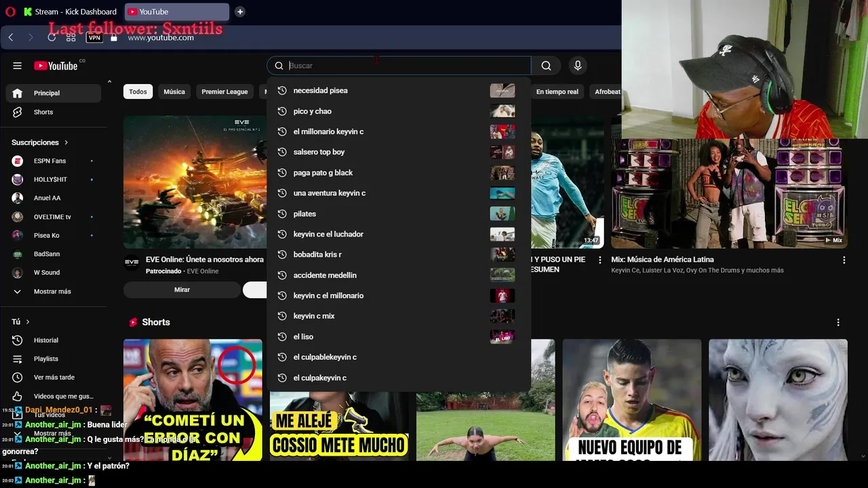This screenshot has height=488, width=868.
Task: Click history clock icon beside pilates
Action: (x=282, y=213)
